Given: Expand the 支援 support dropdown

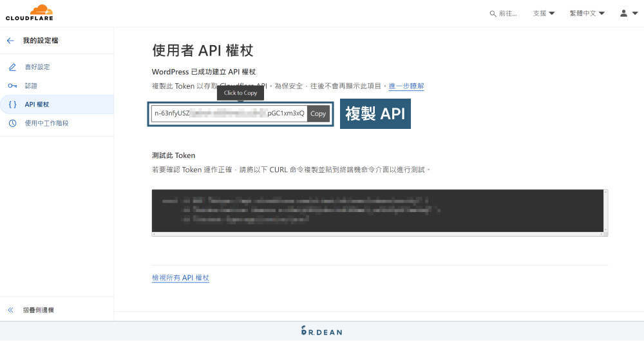Looking at the screenshot, I should pyautogui.click(x=544, y=13).
